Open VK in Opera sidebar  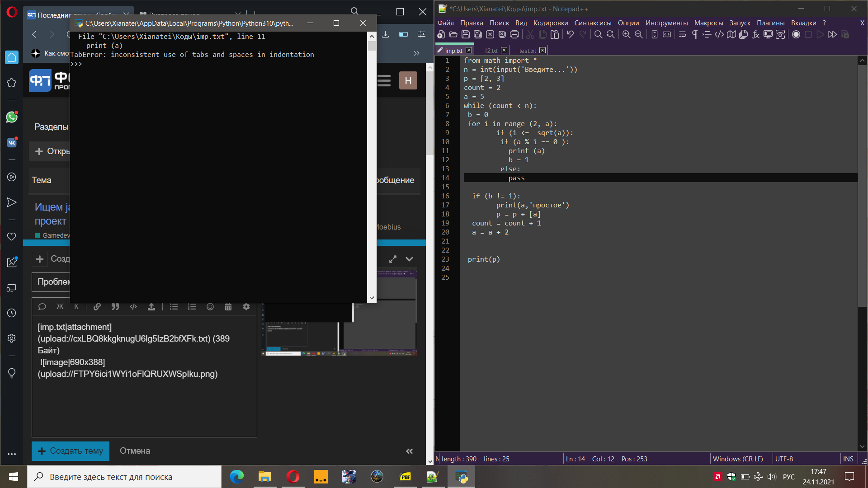pyautogui.click(x=12, y=142)
